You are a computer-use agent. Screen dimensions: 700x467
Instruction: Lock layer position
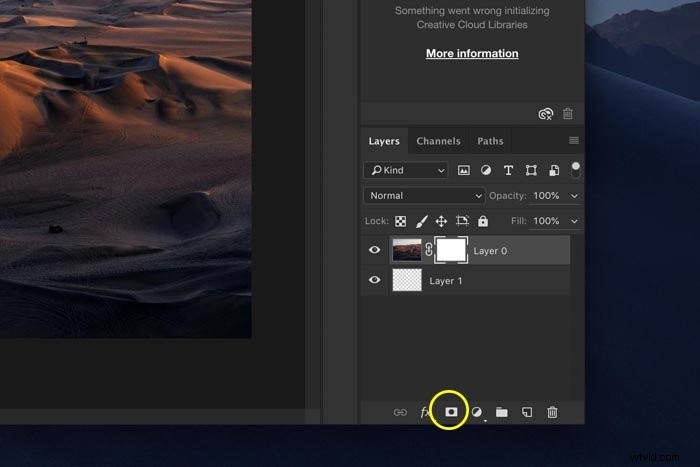[x=441, y=221]
